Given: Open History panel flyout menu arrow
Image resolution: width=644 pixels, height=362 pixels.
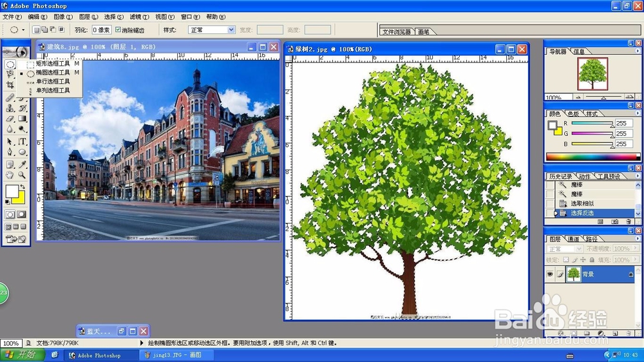Looking at the screenshot, I should click(x=638, y=176).
